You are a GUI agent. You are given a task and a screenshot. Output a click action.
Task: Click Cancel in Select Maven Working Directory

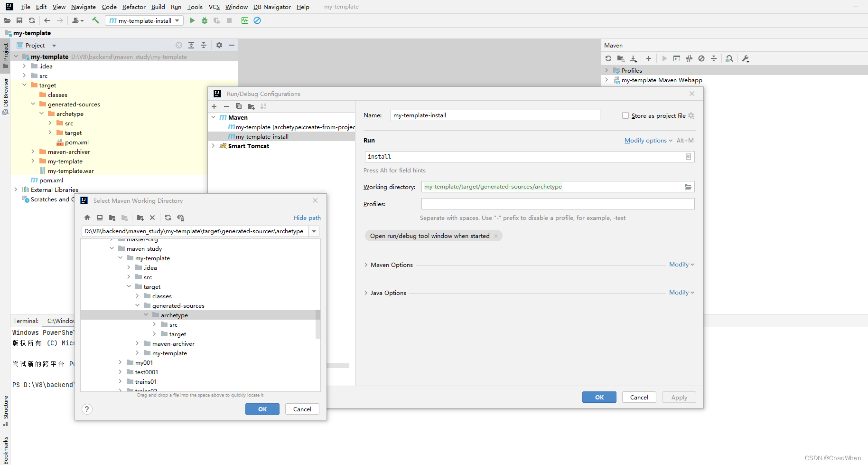click(x=302, y=409)
